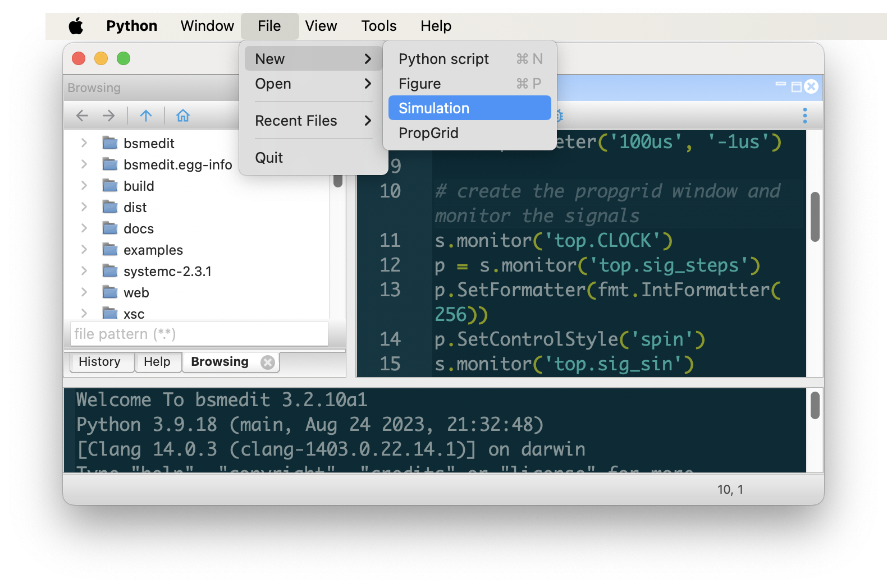Image resolution: width=887 pixels, height=588 pixels.
Task: Select the docs folder icon
Action: point(110,228)
